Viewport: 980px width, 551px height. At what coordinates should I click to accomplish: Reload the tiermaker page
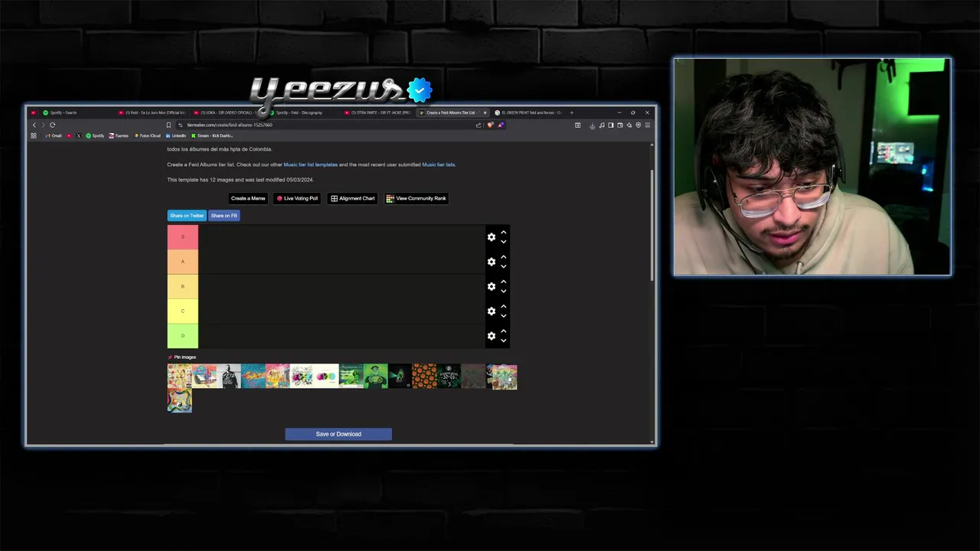click(x=52, y=125)
